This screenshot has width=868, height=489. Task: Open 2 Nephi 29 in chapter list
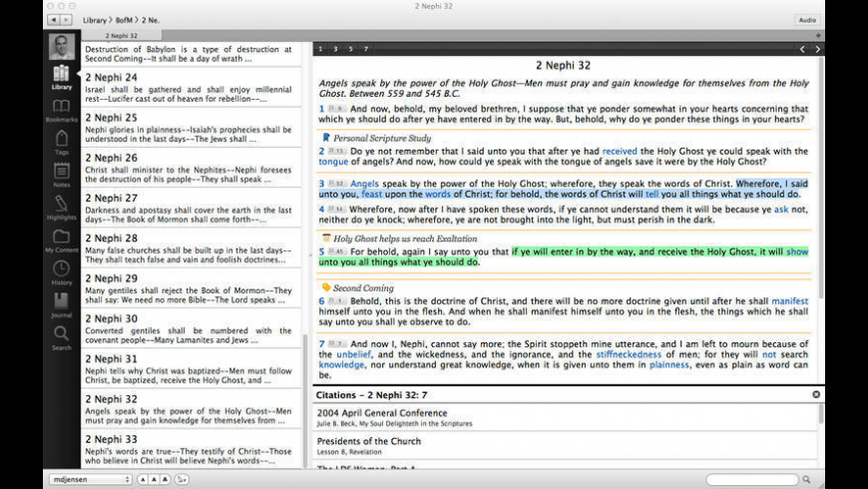click(191, 288)
